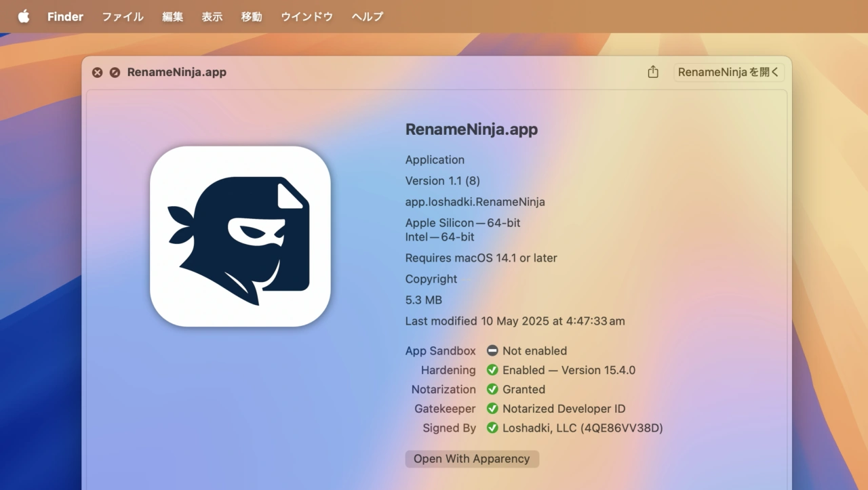The height and width of the screenshot is (490, 868).
Task: Open the 移動 menu
Action: click(x=252, y=16)
